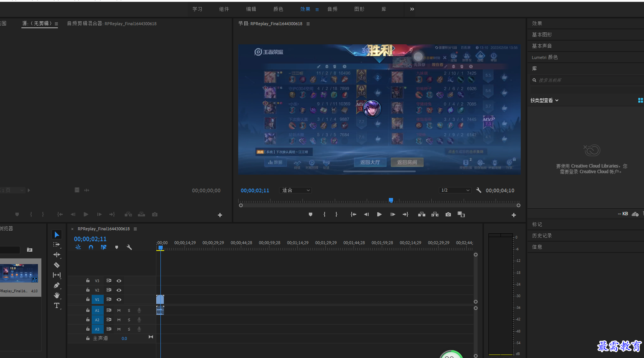644x358 pixels.
Task: Select the Selection tool arrow
Action: click(57, 235)
